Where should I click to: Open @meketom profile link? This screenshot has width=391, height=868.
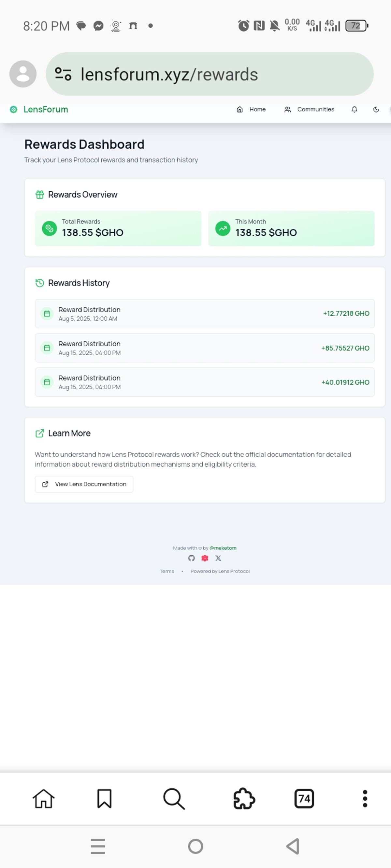click(x=223, y=548)
